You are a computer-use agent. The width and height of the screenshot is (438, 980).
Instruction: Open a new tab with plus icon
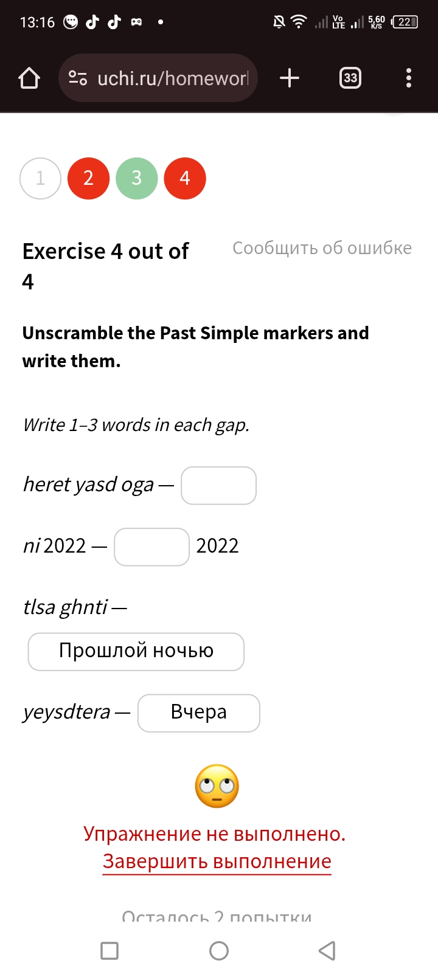[x=290, y=78]
